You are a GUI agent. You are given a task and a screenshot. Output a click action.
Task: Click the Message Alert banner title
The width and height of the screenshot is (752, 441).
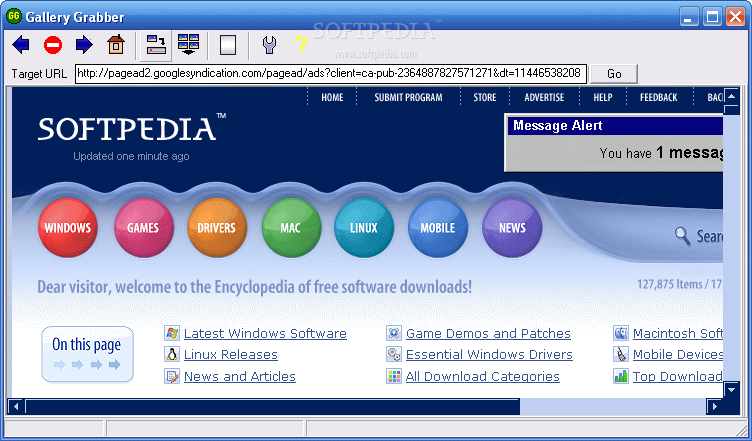point(557,126)
